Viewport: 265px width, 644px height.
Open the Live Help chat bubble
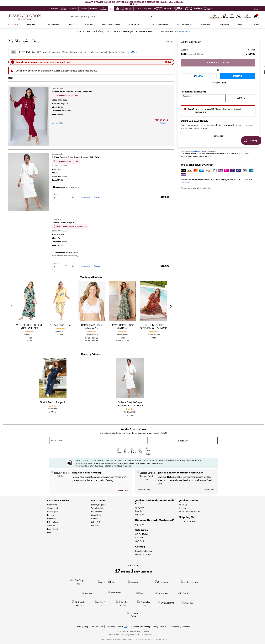point(251,140)
